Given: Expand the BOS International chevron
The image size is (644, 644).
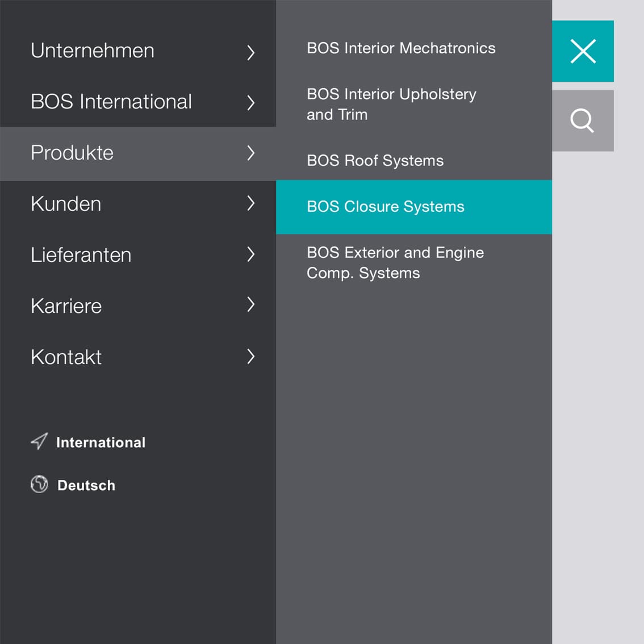Looking at the screenshot, I should (x=250, y=102).
